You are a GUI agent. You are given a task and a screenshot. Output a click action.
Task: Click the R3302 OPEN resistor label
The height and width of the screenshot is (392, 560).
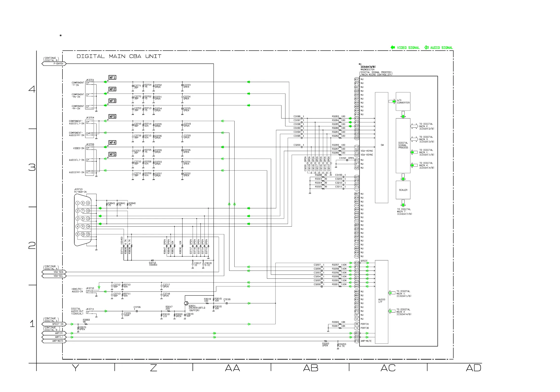tap(325, 345)
